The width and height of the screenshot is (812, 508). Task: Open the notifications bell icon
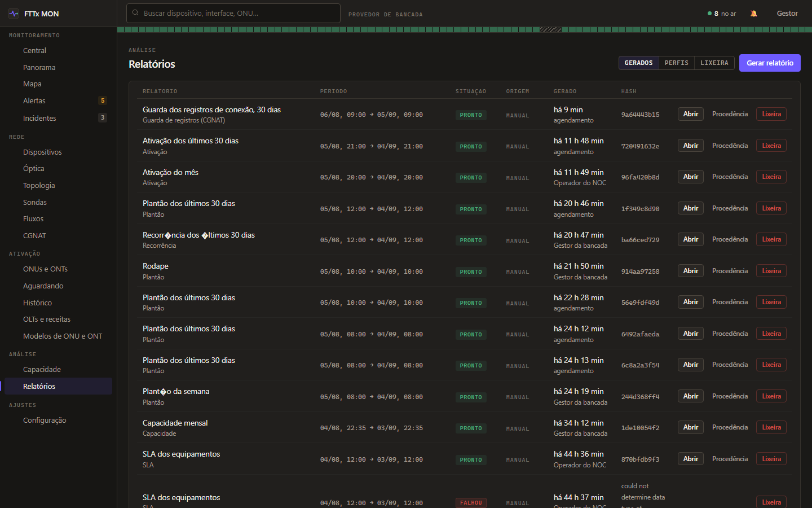tap(754, 14)
